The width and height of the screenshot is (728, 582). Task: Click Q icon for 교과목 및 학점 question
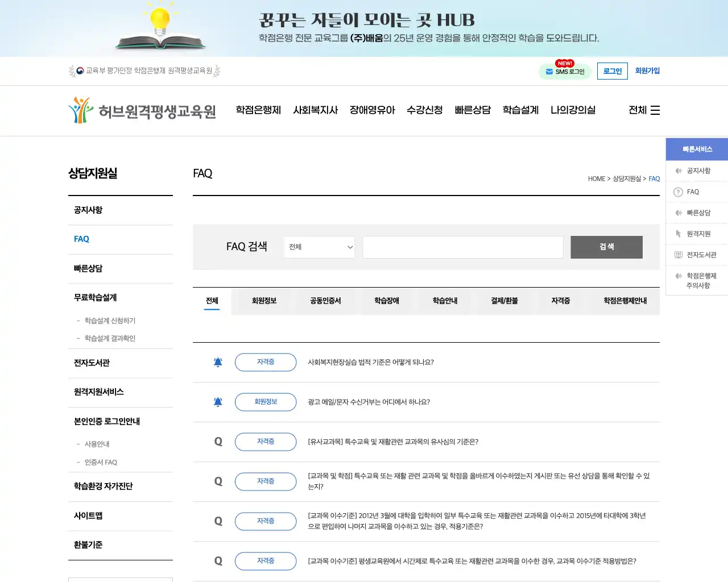click(218, 481)
